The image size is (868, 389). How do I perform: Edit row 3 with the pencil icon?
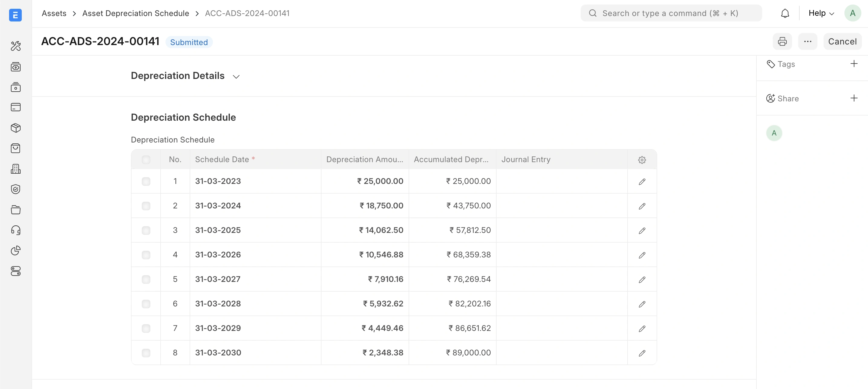point(641,230)
